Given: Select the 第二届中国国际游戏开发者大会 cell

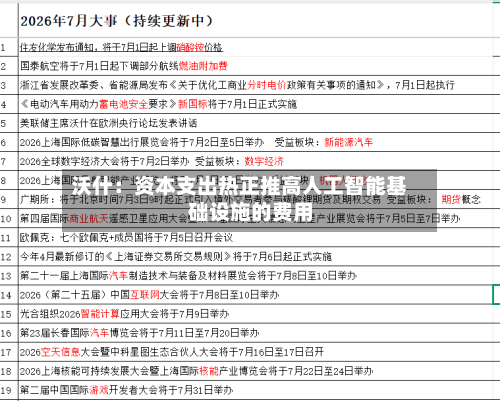Looking at the screenshot, I should point(256,390).
